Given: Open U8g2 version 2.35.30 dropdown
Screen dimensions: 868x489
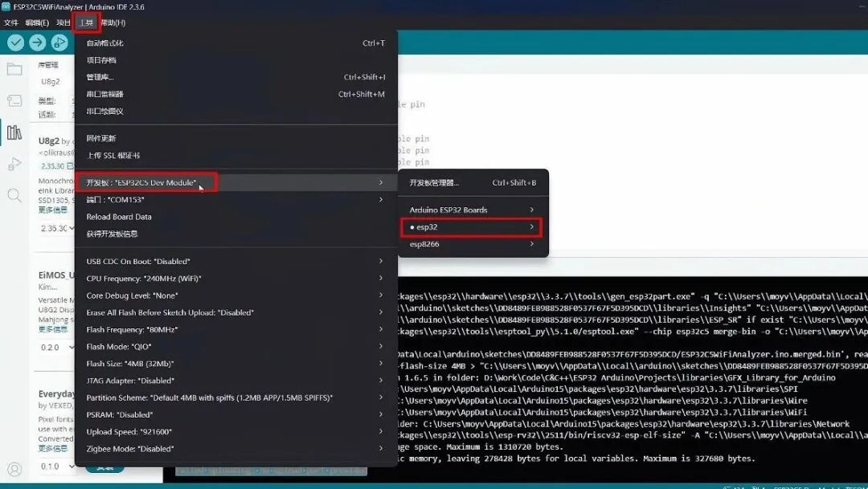Looking at the screenshot, I should point(57,229).
